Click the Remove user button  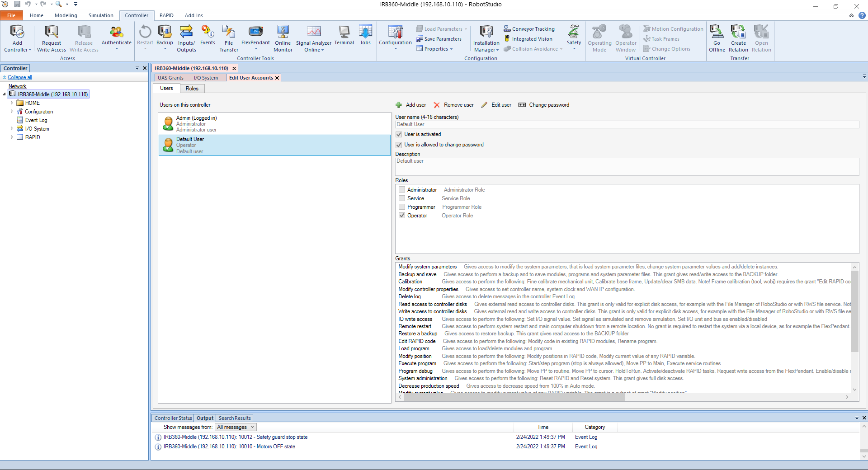pos(453,105)
